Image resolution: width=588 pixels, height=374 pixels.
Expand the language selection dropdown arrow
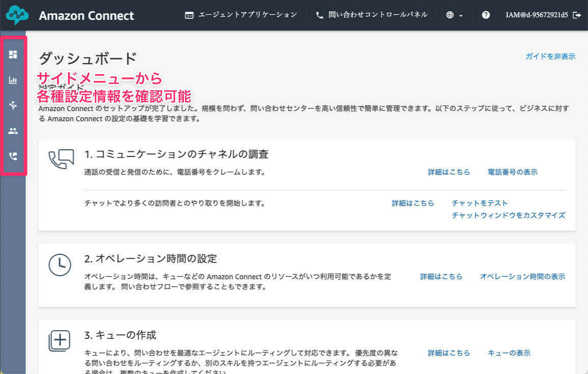(x=460, y=16)
